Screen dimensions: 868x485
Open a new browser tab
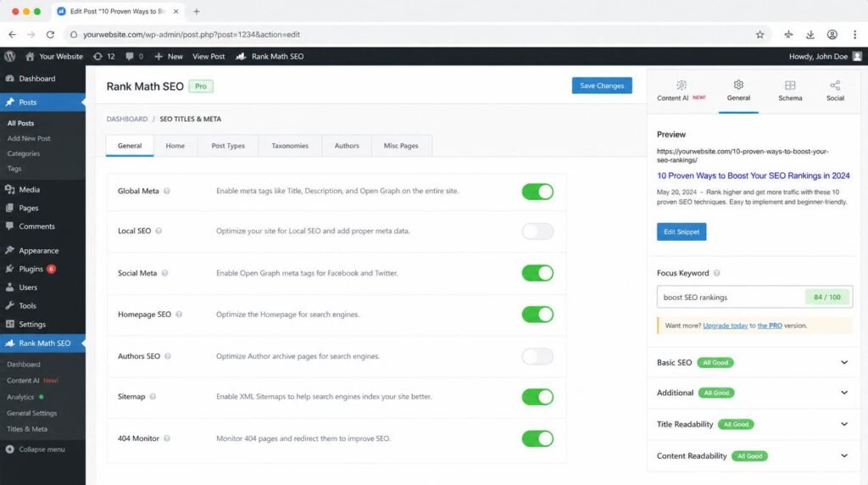197,11
